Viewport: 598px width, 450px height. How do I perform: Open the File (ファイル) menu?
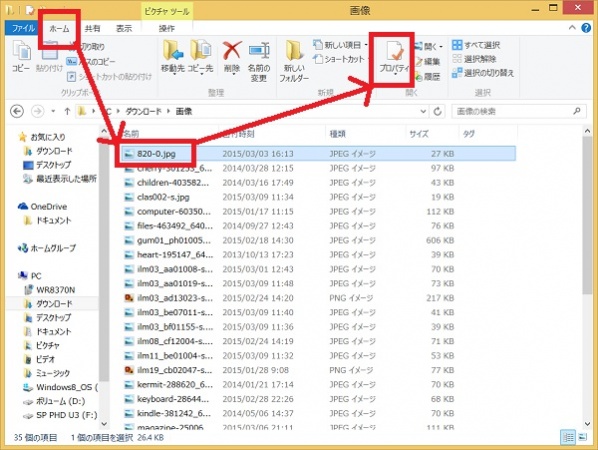23,28
